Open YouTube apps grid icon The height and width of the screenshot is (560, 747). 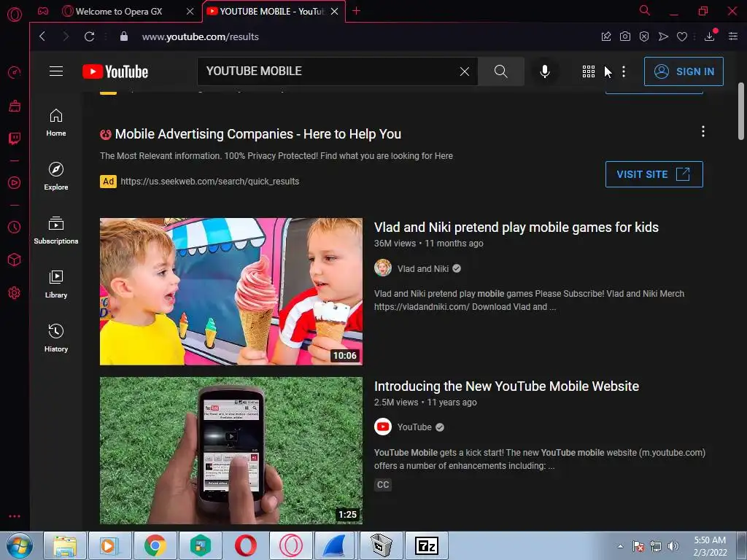(x=589, y=71)
